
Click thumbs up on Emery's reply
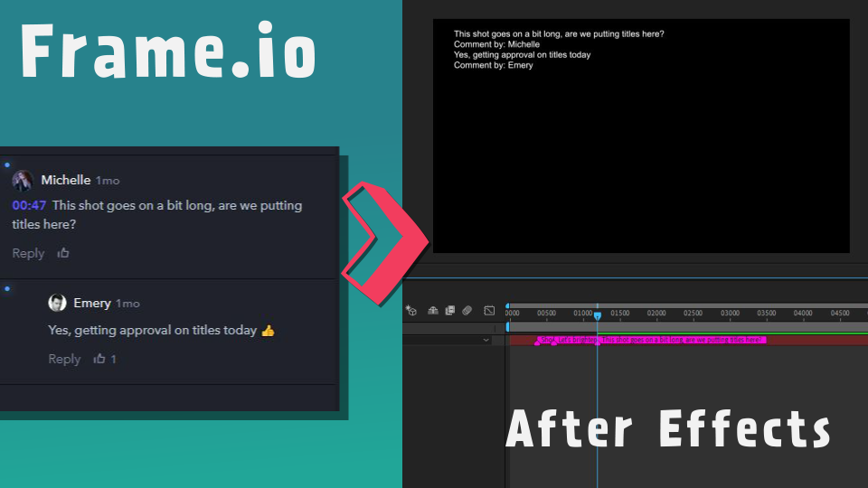99,359
